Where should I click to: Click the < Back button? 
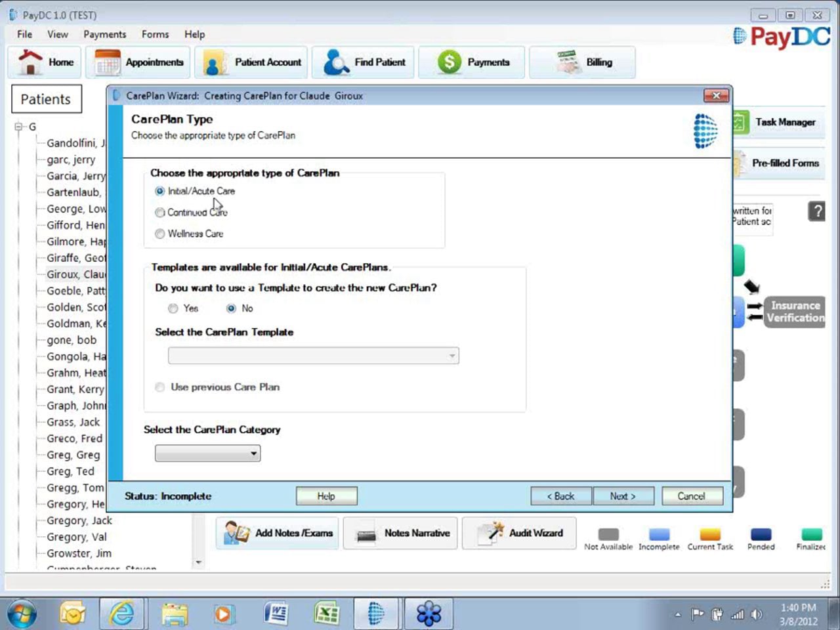pos(561,496)
